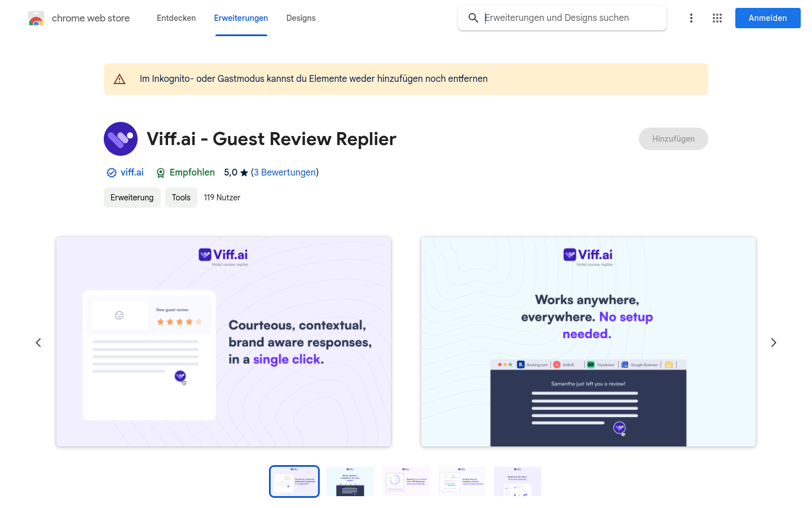Select the Erweiterungen tab
This screenshot has width=812, height=508.
coord(241,18)
